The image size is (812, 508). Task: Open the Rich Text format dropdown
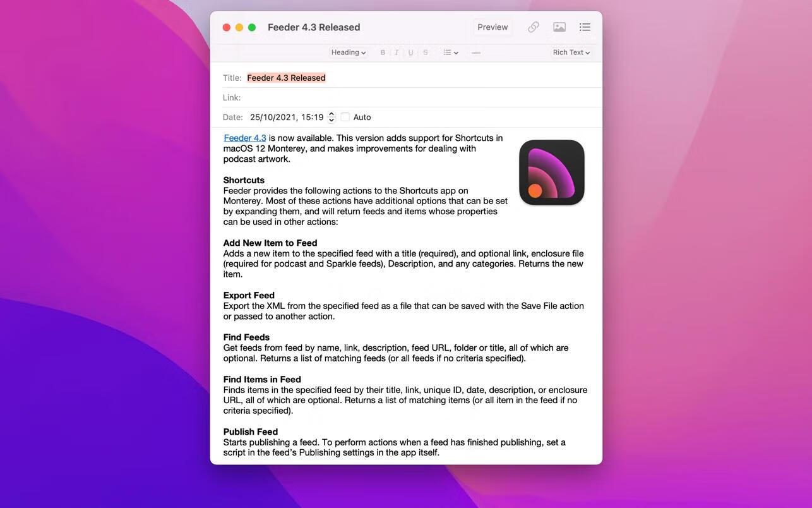[x=571, y=52]
